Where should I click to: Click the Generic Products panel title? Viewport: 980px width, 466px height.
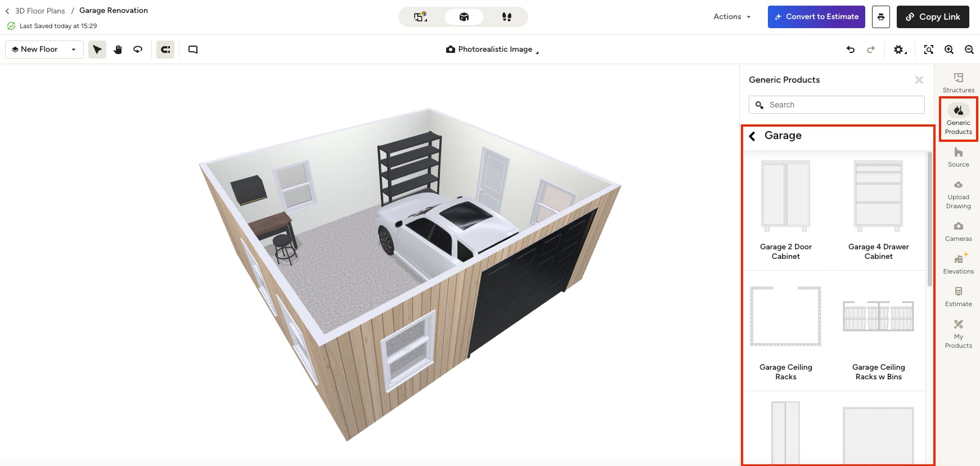click(784, 80)
